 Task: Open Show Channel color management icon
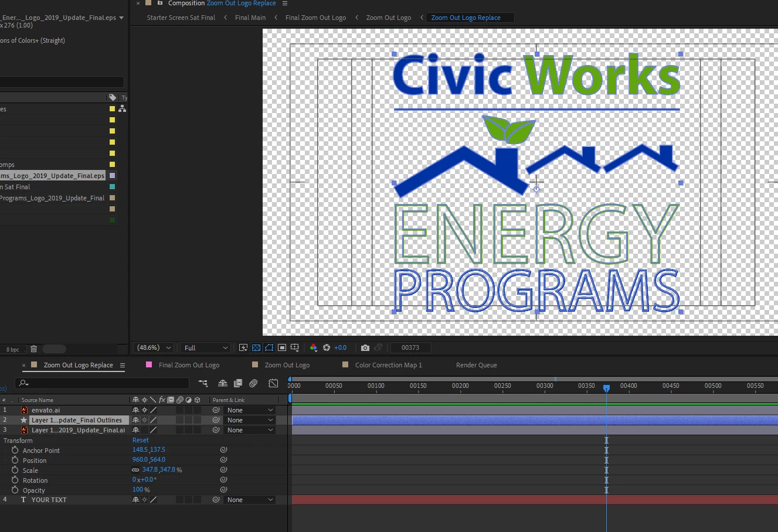314,347
